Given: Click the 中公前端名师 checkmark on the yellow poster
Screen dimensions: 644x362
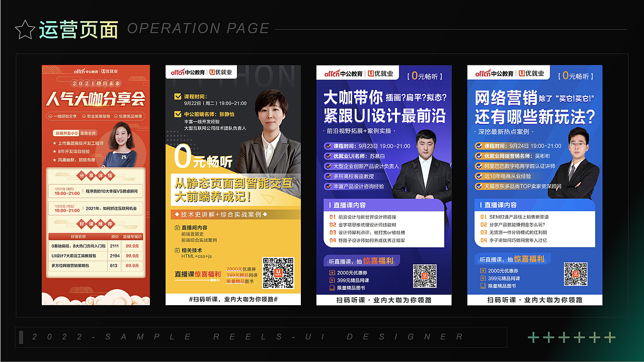Looking at the screenshot, I should click(x=178, y=114).
